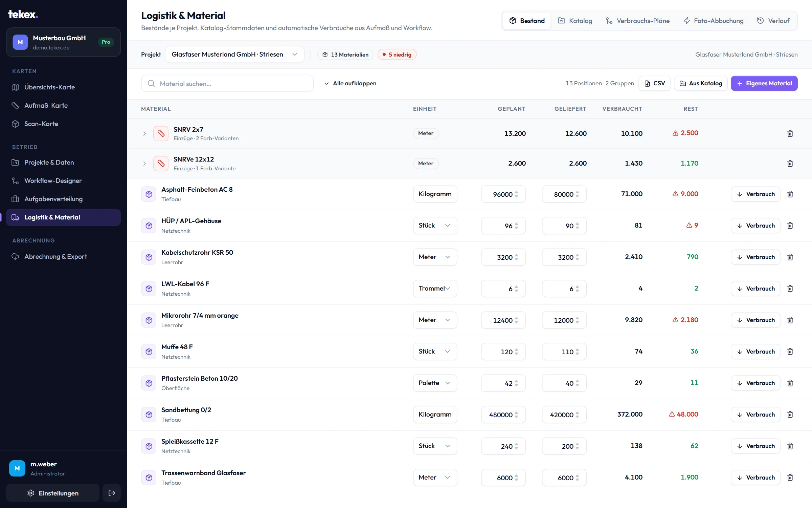Screen dimensions: 812x508
Task: Click Geliefert field for Sandbettung 0/2
Action: [564, 415]
